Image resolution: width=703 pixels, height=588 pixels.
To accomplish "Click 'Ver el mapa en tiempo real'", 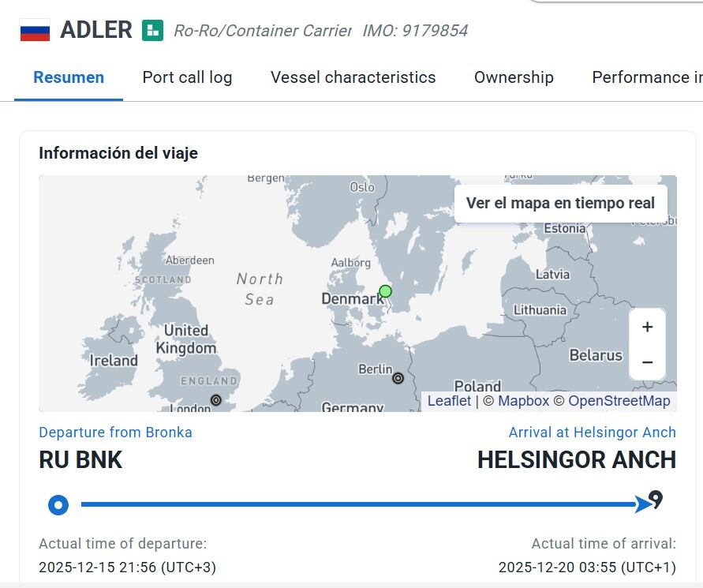I will coord(559,203).
